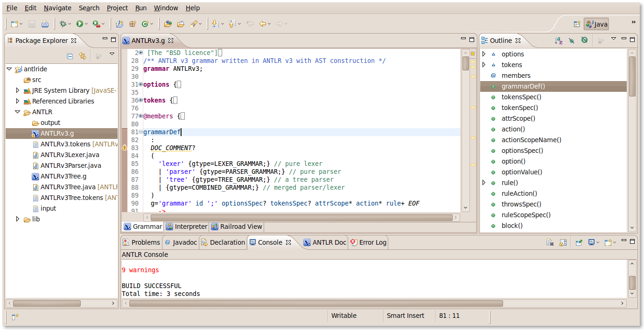Image resolution: width=644 pixels, height=330 pixels.
Task: Open the Navigate menu
Action: [57, 8]
